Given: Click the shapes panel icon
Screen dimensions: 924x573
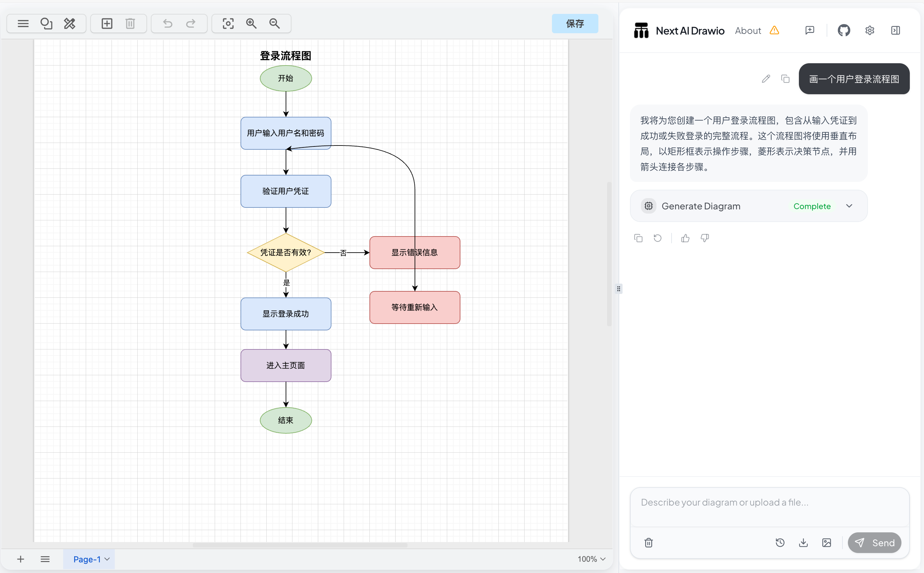Looking at the screenshot, I should 46,24.
